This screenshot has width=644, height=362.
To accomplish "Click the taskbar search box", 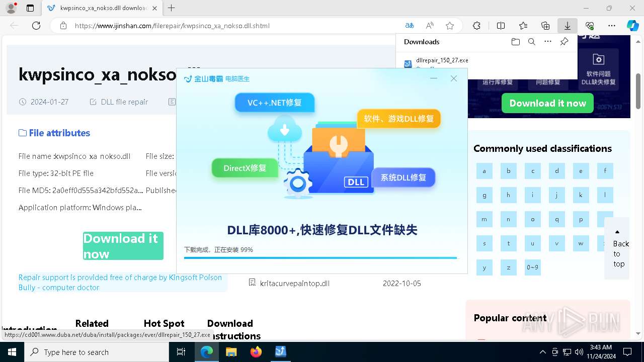I will click(x=97, y=352).
